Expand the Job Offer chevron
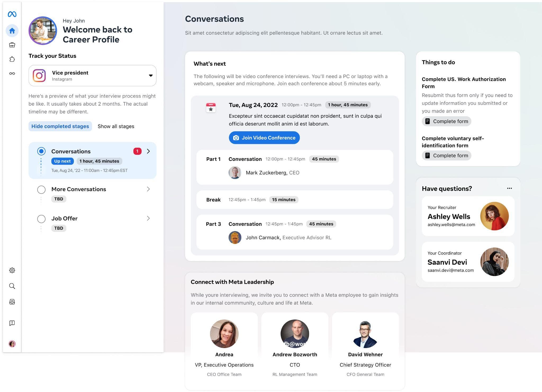Screen dimensions: 542x392 [x=148, y=218]
